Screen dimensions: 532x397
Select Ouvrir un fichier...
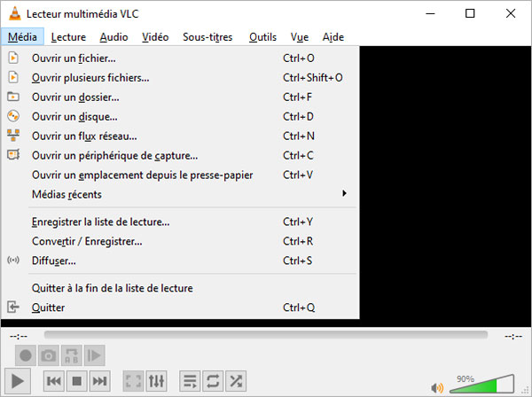click(180, 58)
